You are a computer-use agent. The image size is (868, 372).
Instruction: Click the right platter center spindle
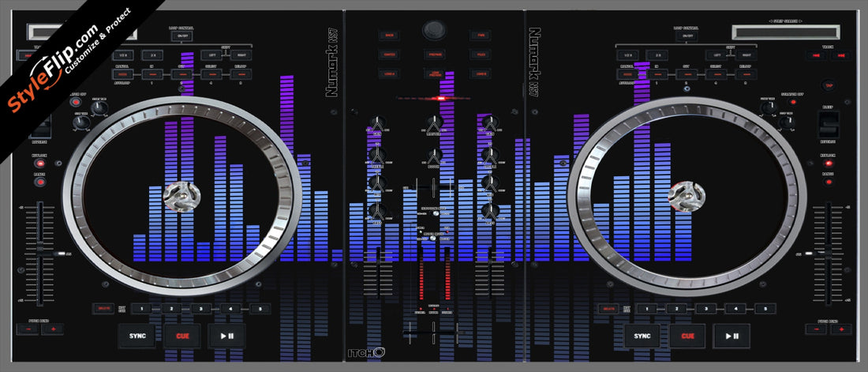[x=687, y=197]
